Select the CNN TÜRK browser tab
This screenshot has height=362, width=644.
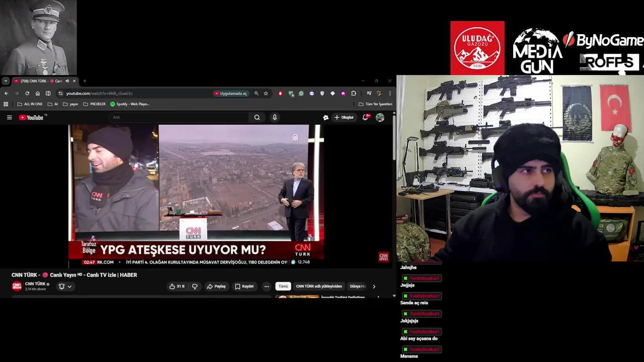(44, 81)
